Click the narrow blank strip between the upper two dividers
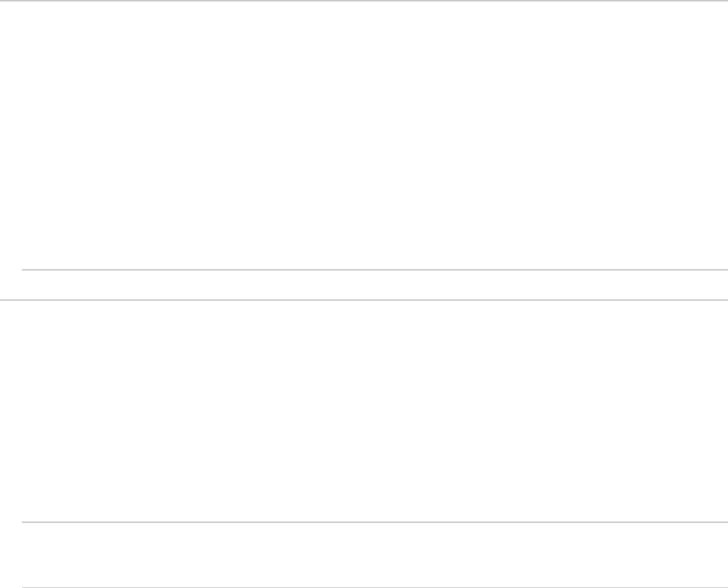 point(364,285)
